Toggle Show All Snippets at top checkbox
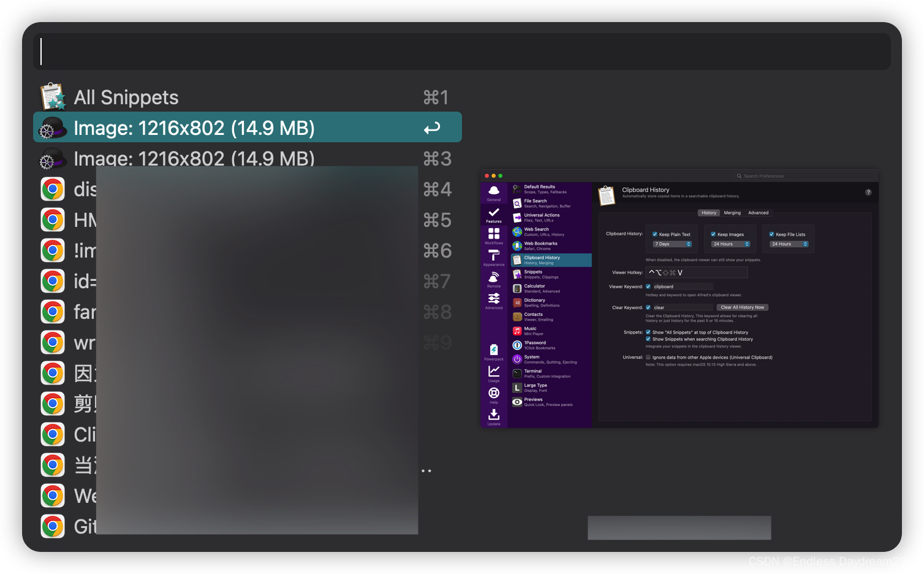Image resolution: width=924 pixels, height=574 pixels. pos(648,332)
